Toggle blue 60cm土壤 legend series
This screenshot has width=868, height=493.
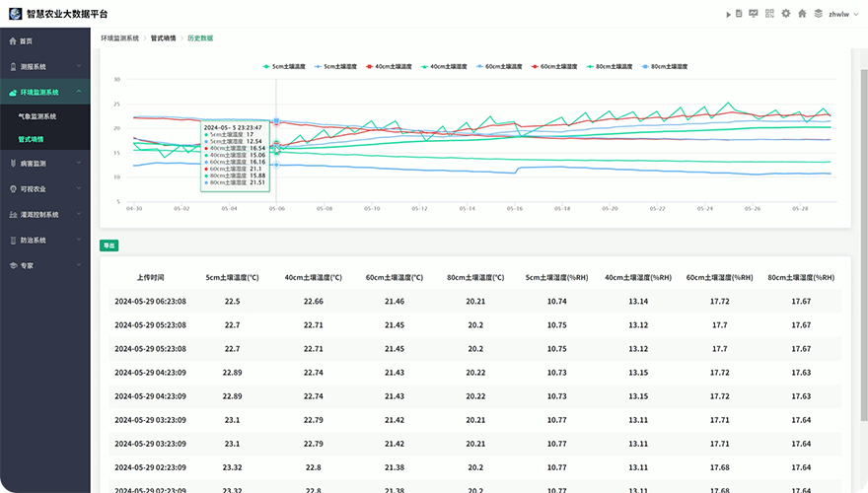pyautogui.click(x=499, y=66)
